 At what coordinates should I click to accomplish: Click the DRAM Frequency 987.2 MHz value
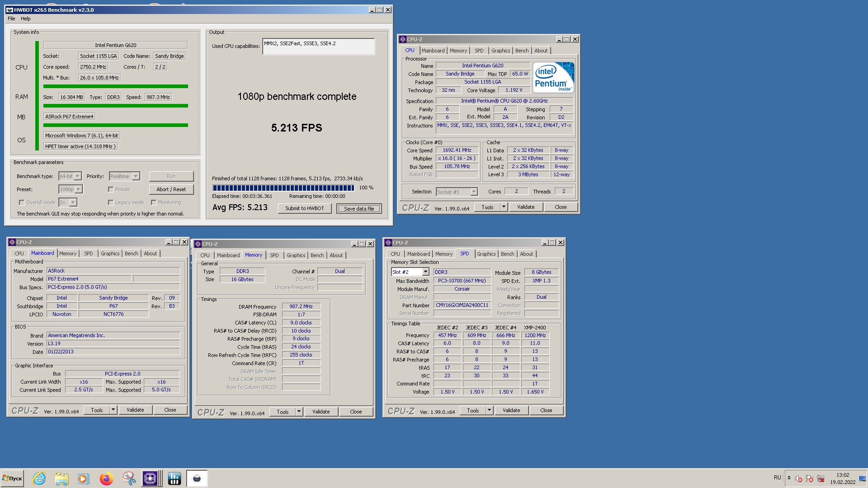[301, 306]
